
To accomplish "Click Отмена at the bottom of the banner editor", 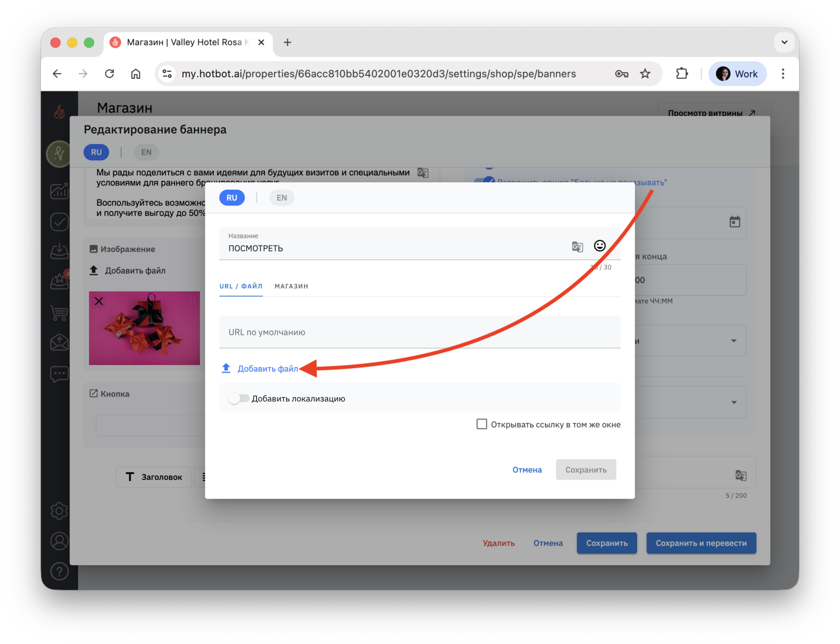I will click(548, 543).
